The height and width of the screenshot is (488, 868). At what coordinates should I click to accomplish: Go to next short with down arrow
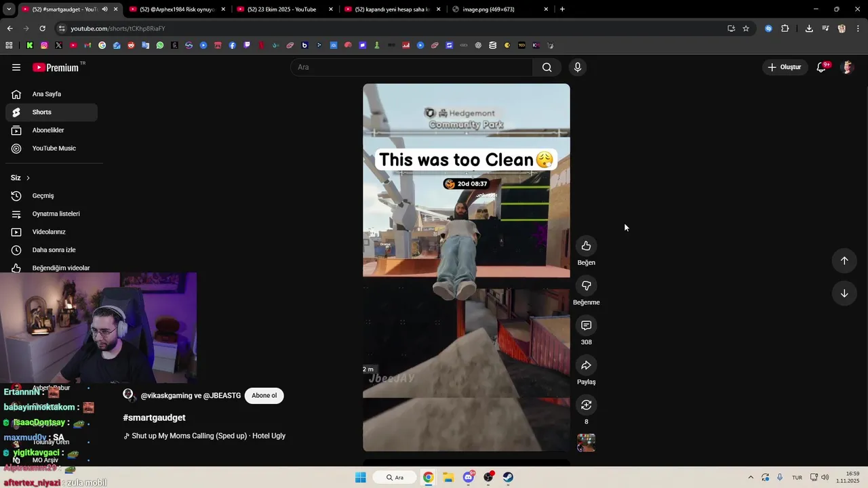click(x=844, y=293)
